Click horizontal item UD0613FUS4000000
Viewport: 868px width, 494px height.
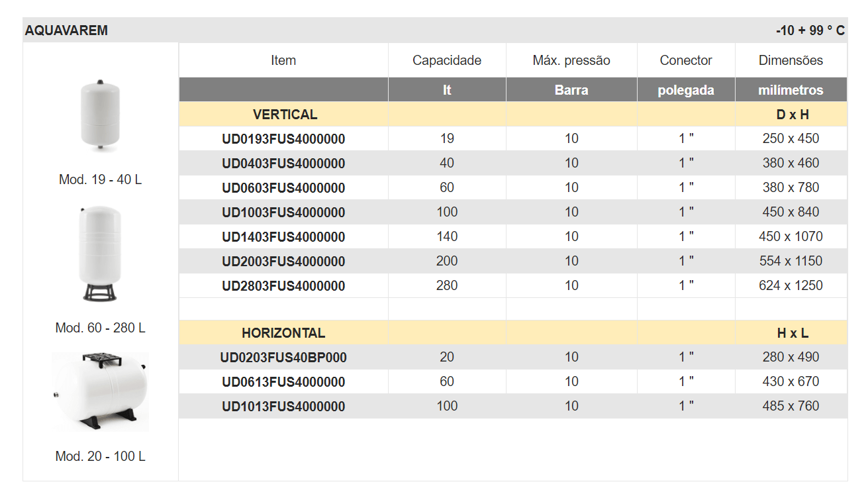(x=283, y=382)
